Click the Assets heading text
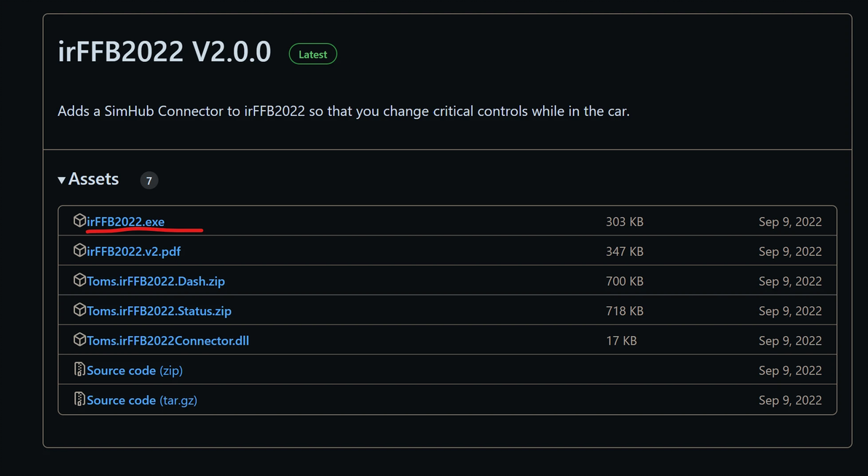The height and width of the screenshot is (476, 868). [x=94, y=179]
